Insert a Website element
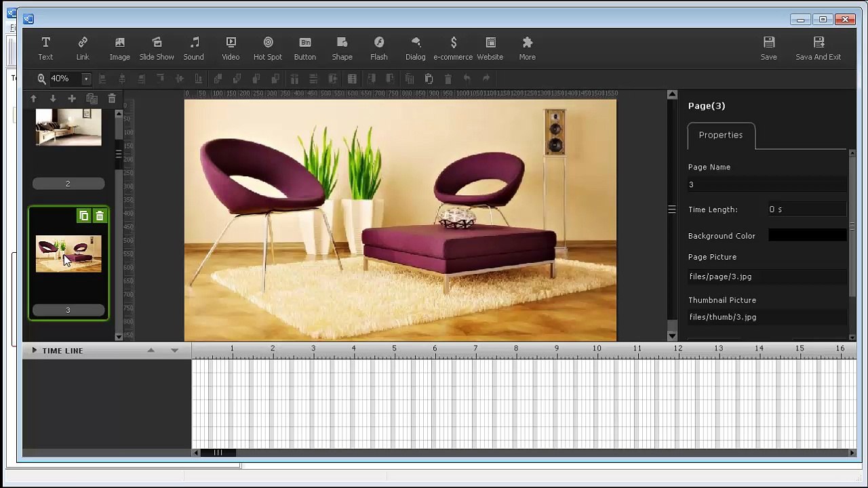The width and height of the screenshot is (868, 488). (490, 49)
